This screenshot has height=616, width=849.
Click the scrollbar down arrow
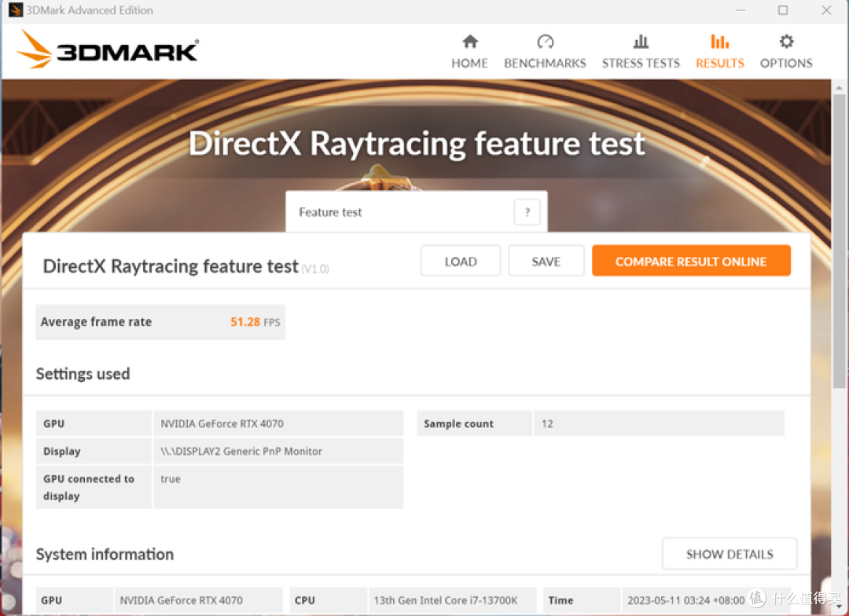839,607
